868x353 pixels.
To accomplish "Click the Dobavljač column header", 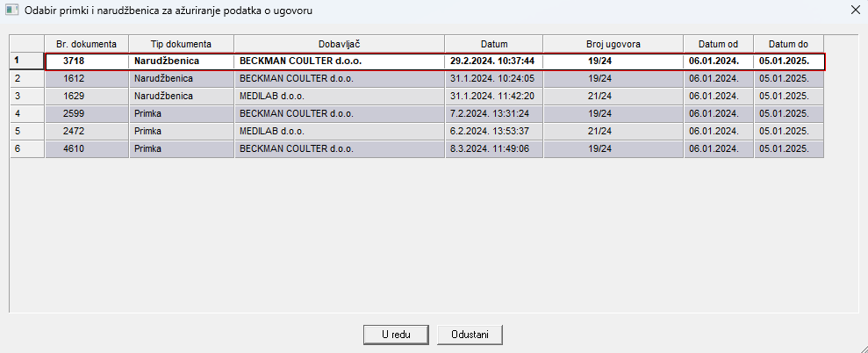I will [x=339, y=44].
